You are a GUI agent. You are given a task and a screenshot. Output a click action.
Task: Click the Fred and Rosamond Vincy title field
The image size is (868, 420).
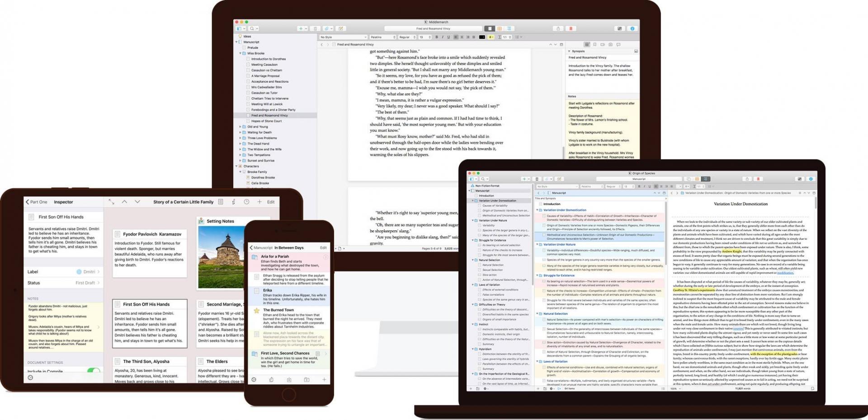coord(433,28)
